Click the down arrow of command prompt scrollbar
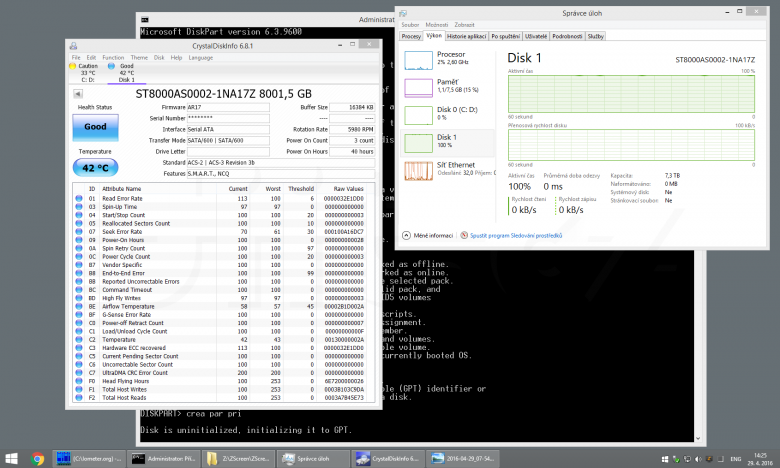Screen dimensions: 780x468 click(698, 438)
